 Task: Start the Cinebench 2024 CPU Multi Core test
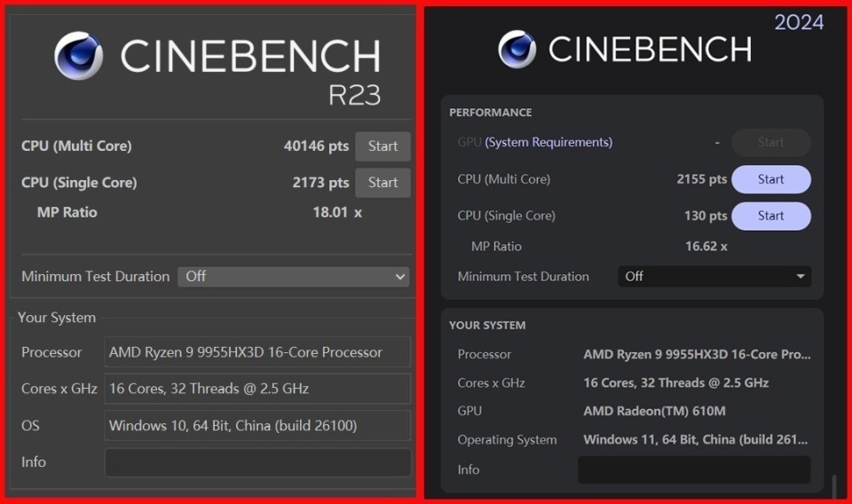pyautogui.click(x=770, y=179)
